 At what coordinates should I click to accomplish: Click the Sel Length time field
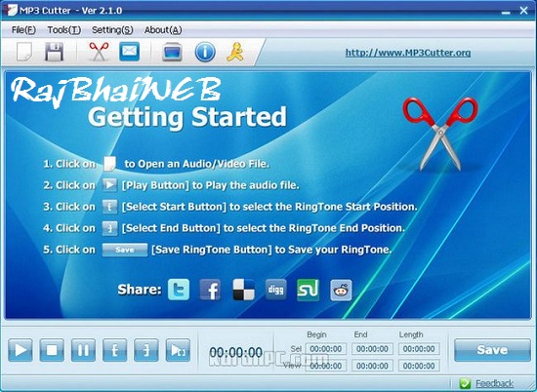pos(419,349)
